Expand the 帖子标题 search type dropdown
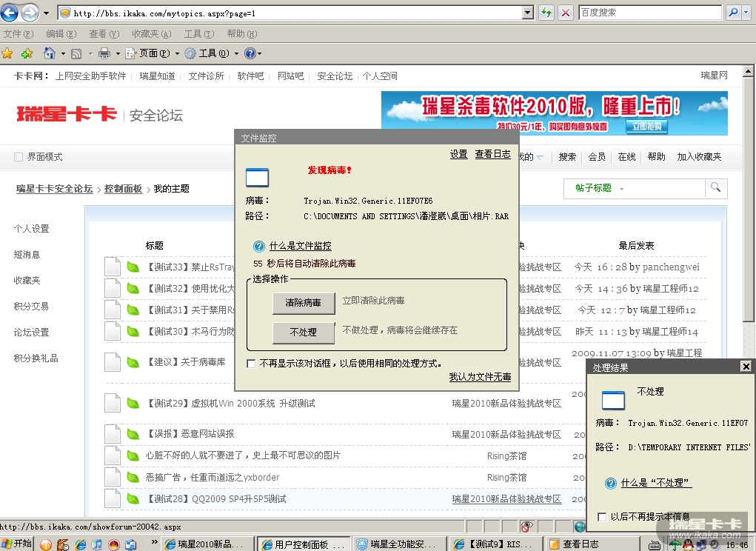 [621, 189]
